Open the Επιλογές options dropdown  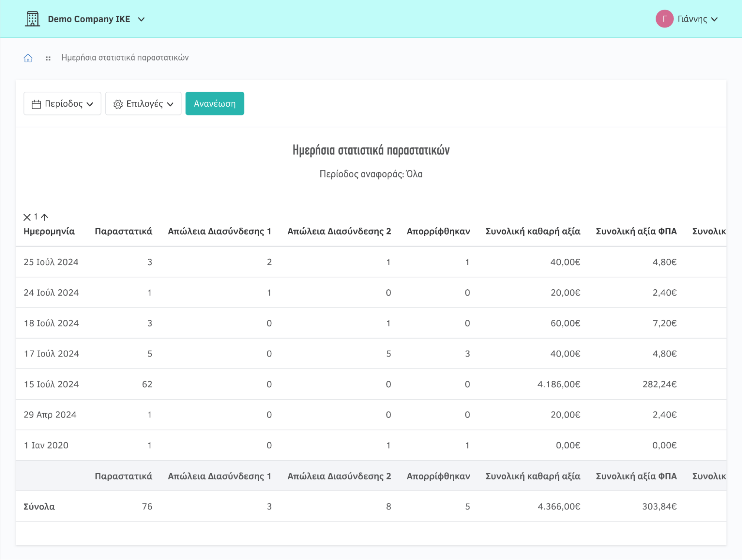(143, 104)
